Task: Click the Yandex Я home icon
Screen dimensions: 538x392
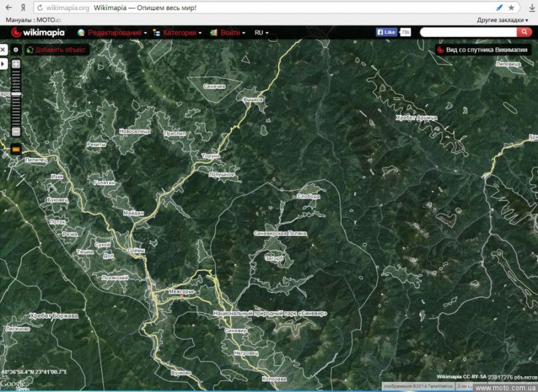Action: (x=23, y=8)
